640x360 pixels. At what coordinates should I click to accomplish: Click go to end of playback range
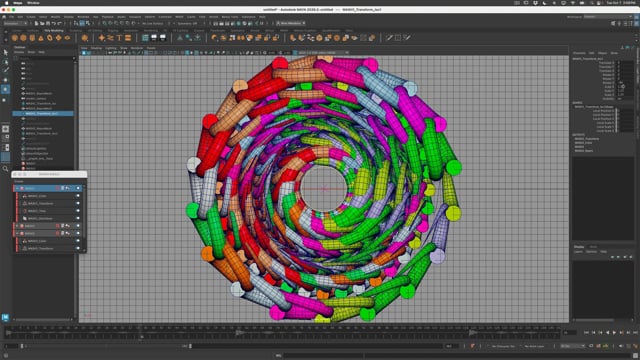point(635,333)
